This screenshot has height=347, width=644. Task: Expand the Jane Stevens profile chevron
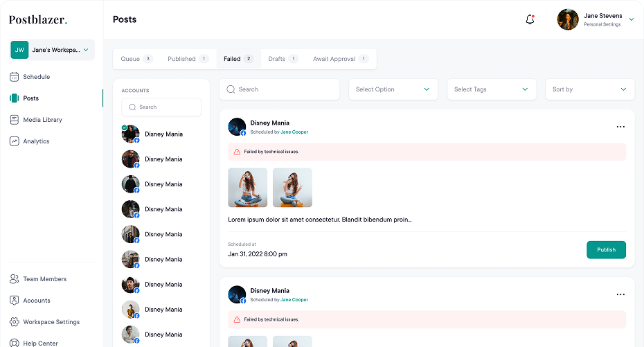632,19
